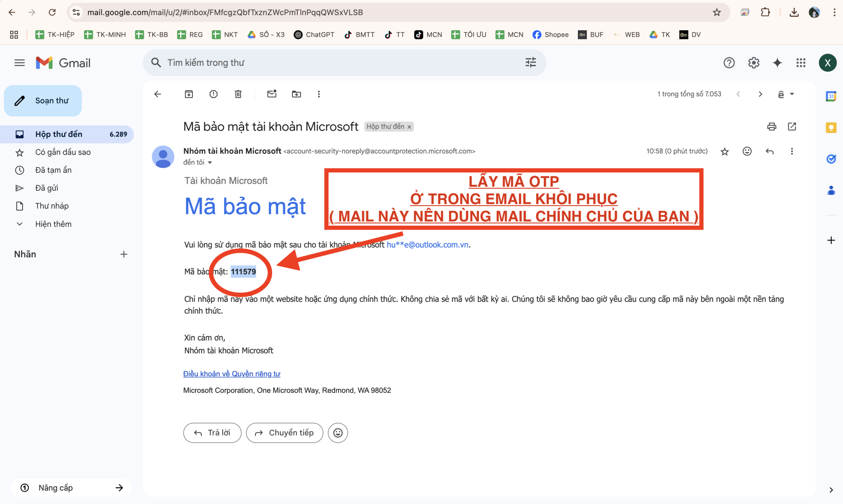Go back to the inbox list arrow

tap(157, 94)
